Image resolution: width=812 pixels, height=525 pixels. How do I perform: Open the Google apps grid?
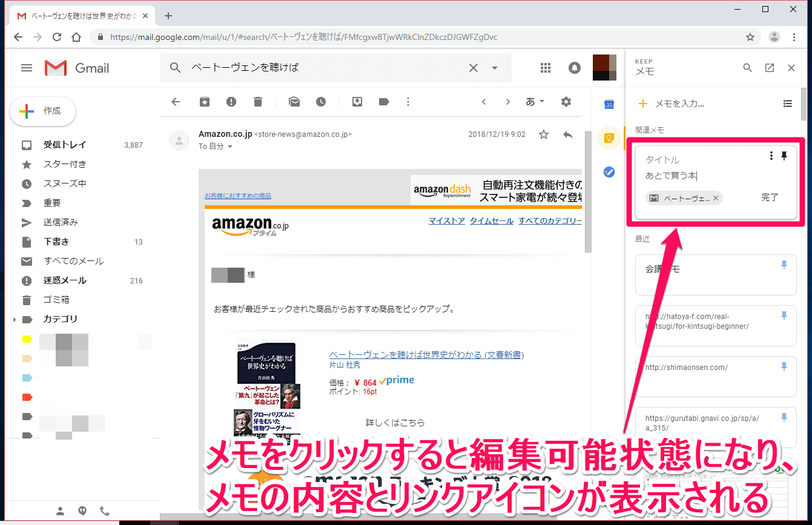point(546,68)
